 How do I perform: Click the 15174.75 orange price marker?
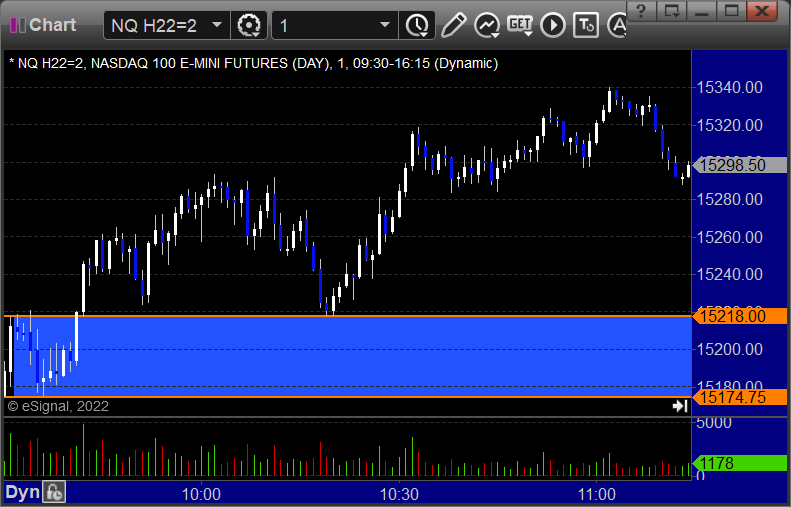[x=740, y=397]
